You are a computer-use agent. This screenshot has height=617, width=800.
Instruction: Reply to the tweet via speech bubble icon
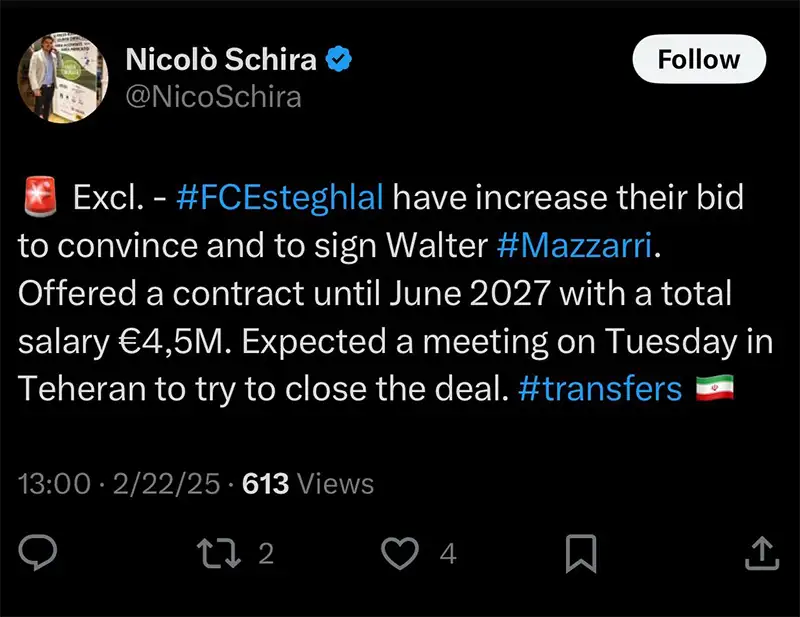(40, 553)
